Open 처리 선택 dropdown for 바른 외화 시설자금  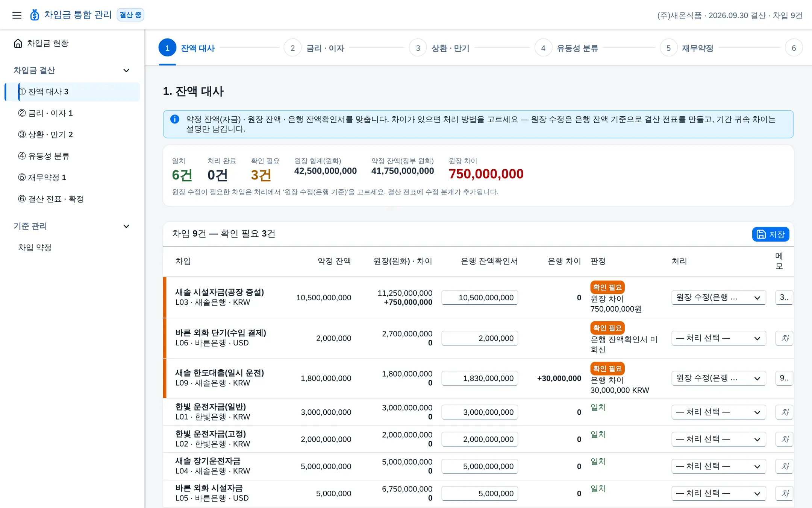[x=719, y=493]
